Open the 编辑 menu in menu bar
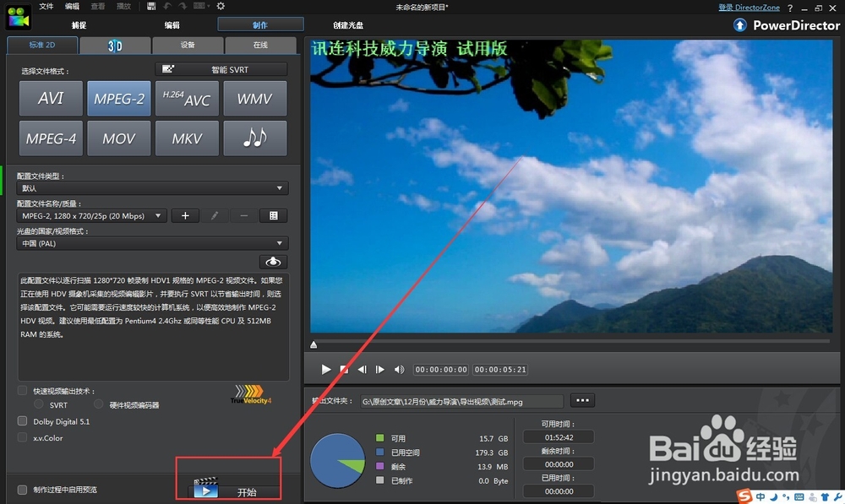The width and height of the screenshot is (845, 504). tap(72, 7)
